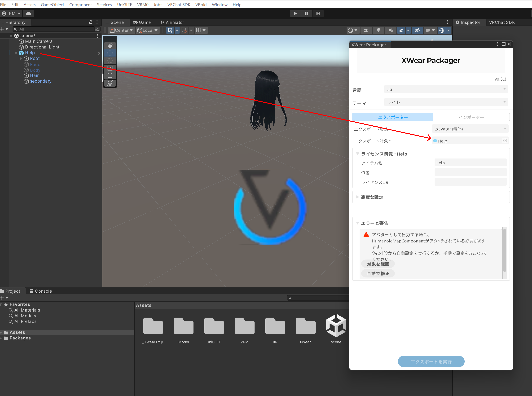This screenshot has width=532, height=396.
Task: Open scene camera settings
Action: (430, 30)
